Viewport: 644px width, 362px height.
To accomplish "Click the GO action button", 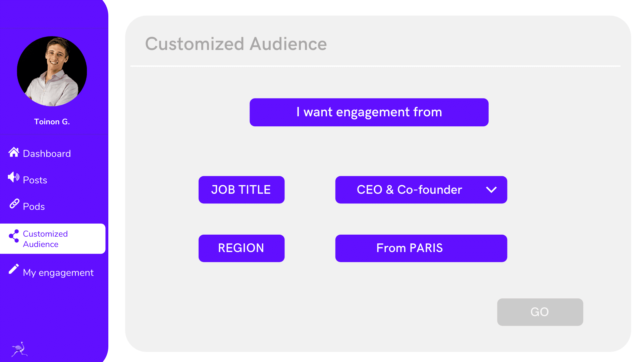I will click(x=540, y=312).
